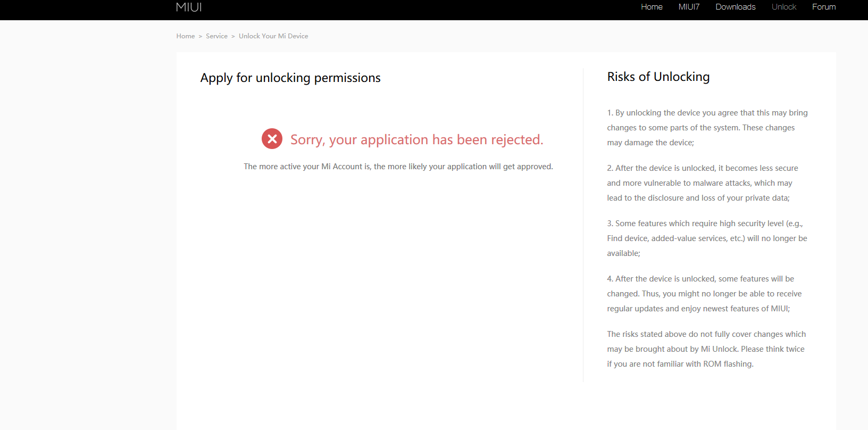Click the MIUI logo in header
The image size is (868, 430).
pos(189,7)
